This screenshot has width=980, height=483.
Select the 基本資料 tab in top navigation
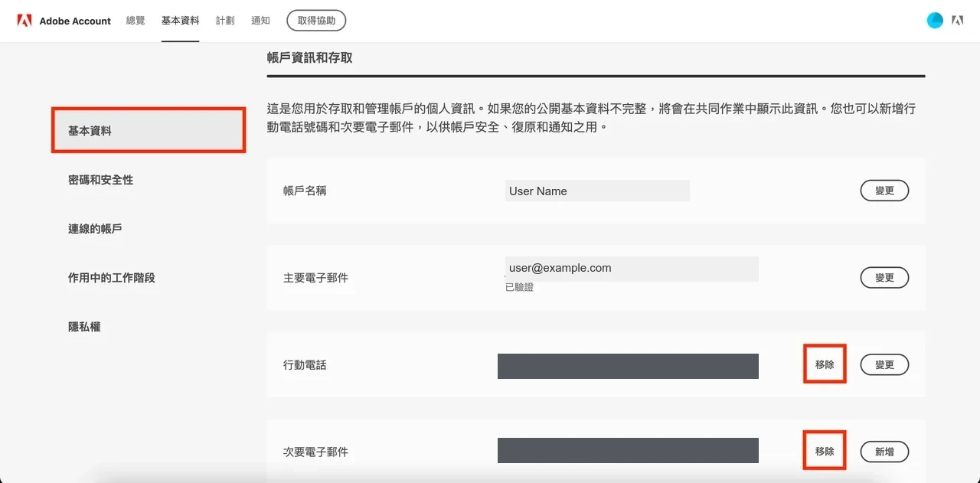pyautogui.click(x=180, y=21)
